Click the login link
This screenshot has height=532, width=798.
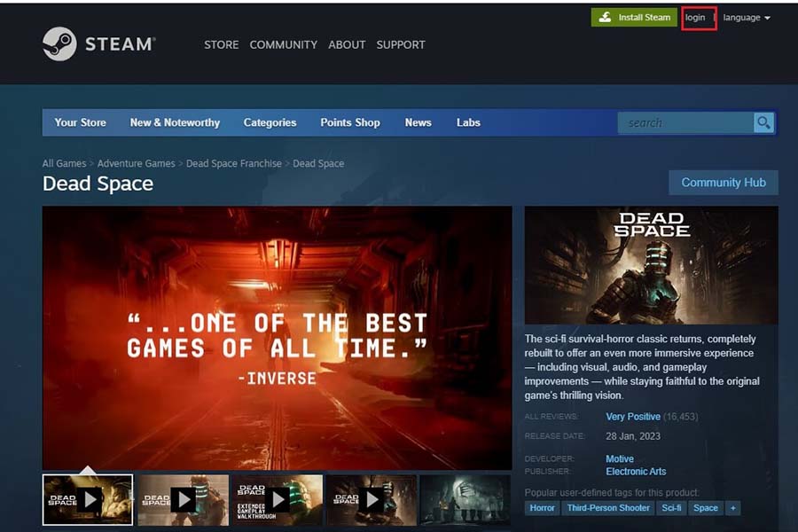click(x=695, y=18)
